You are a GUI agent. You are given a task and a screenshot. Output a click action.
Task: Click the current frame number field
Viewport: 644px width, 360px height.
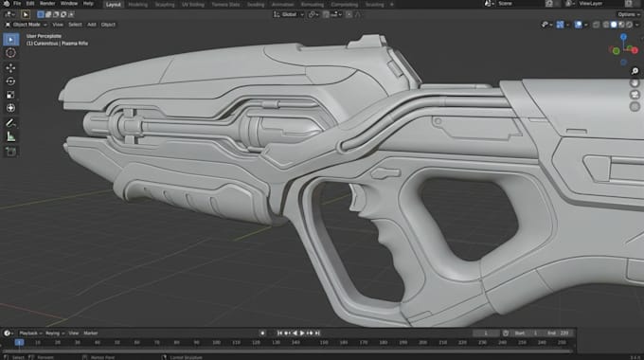pos(486,333)
